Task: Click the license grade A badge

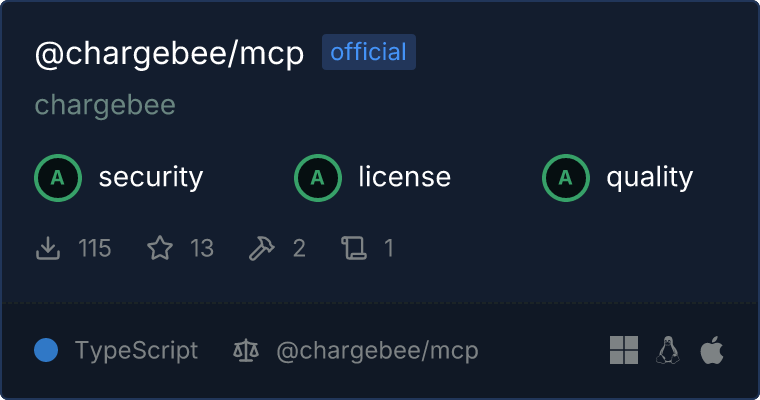Action: pos(318,178)
